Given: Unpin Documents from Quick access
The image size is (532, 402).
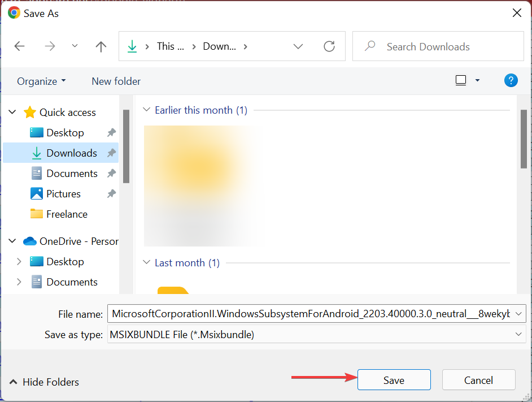Looking at the screenshot, I should tap(113, 173).
